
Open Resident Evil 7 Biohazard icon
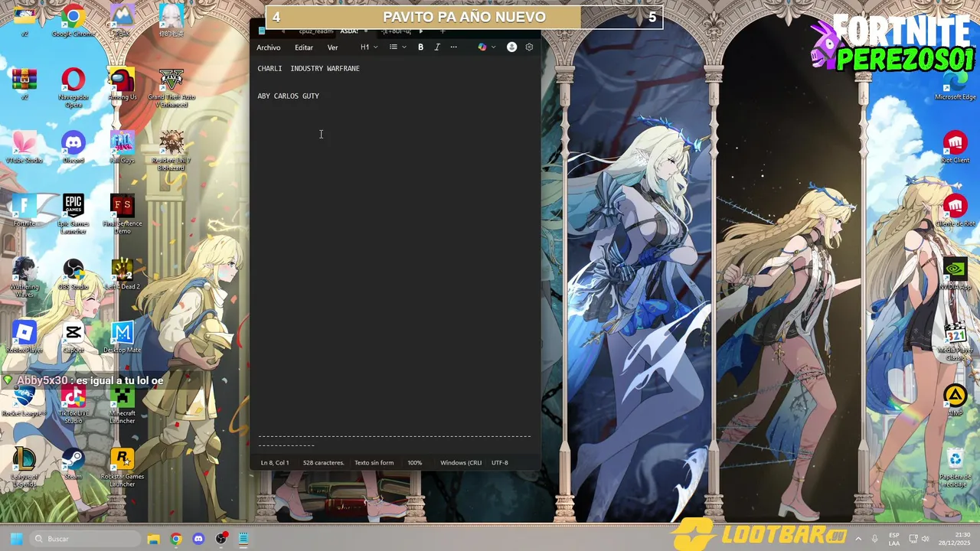pyautogui.click(x=171, y=150)
